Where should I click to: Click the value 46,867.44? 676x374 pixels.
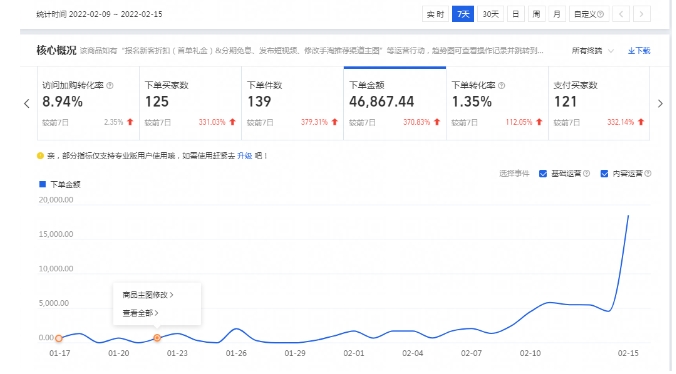point(382,102)
